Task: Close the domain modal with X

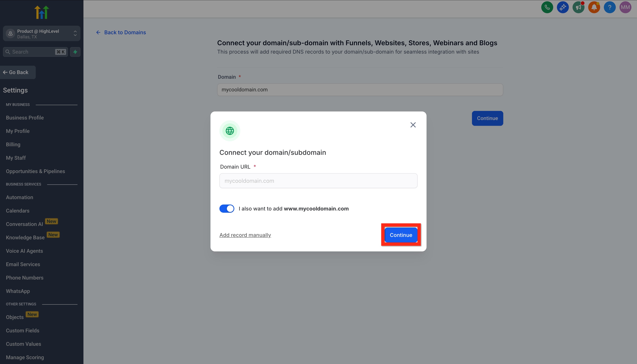Action: (x=413, y=125)
